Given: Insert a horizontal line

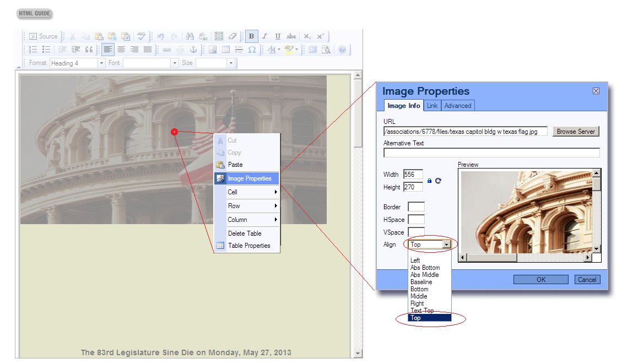Looking at the screenshot, I should coord(239,50).
